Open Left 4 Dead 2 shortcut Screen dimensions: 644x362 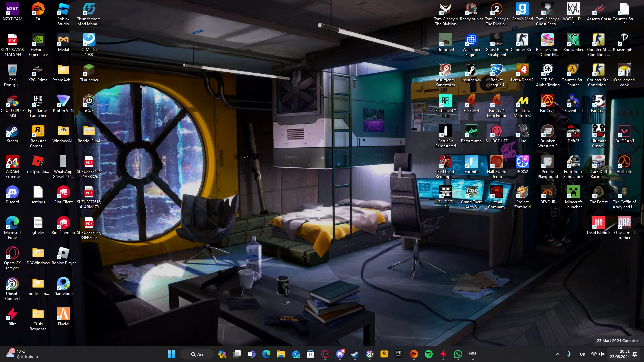[522, 73]
